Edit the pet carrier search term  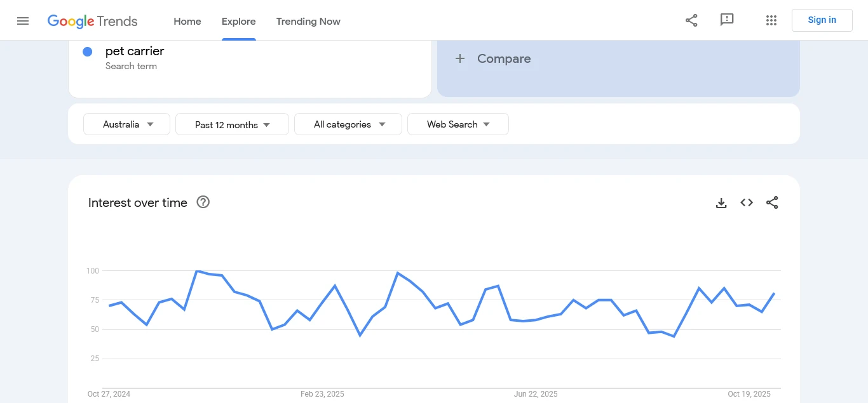(x=135, y=51)
